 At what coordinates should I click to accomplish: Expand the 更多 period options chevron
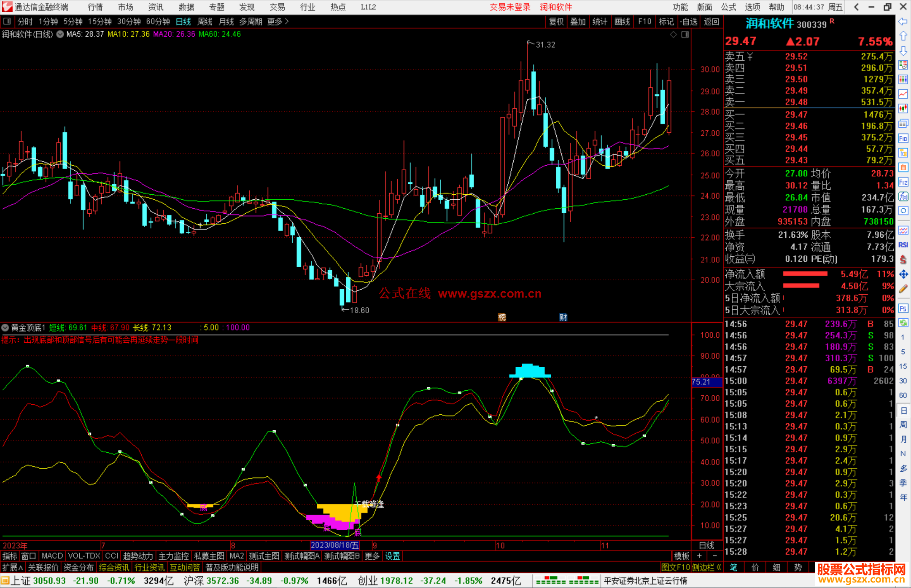pyautogui.click(x=287, y=21)
